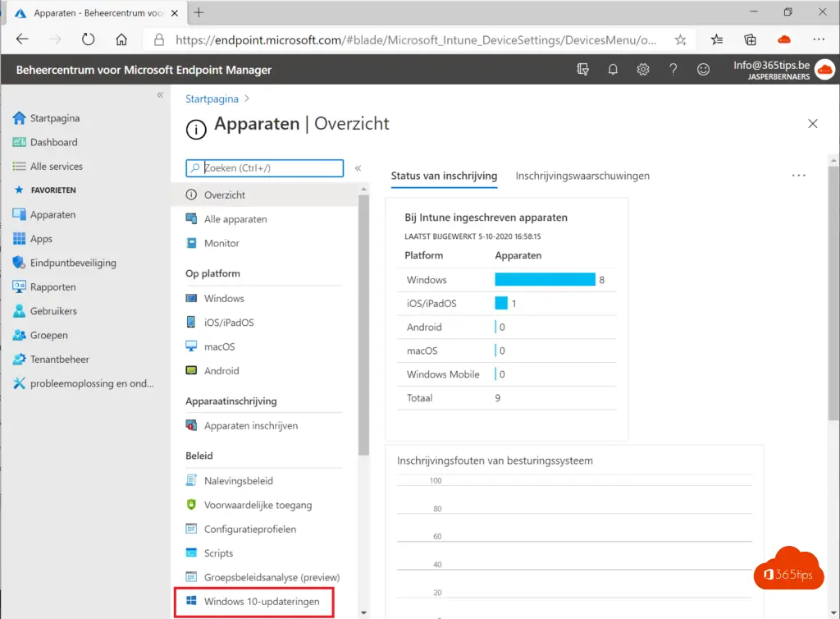This screenshot has width=840, height=619.
Task: Refresh the page
Action: tap(89, 39)
